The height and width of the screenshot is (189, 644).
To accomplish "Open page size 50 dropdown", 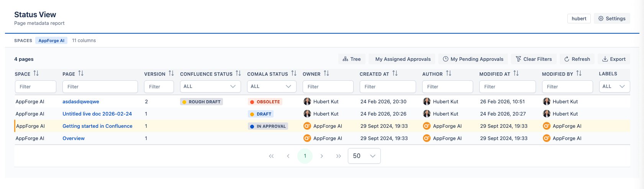I will click(364, 156).
